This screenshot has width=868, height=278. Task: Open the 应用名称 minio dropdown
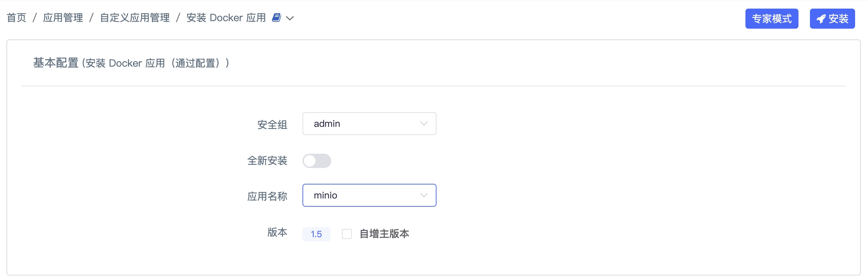pos(369,195)
